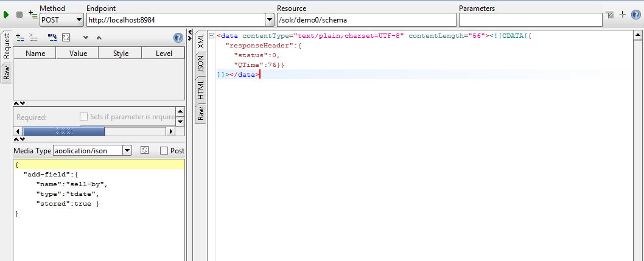Click inside Media Type application/json field

pos(88,151)
